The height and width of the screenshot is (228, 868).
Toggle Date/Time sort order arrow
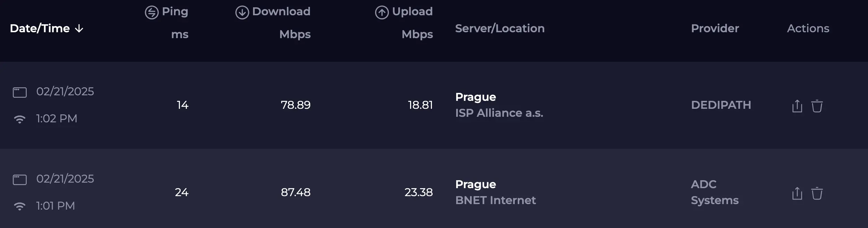pyautogui.click(x=79, y=28)
